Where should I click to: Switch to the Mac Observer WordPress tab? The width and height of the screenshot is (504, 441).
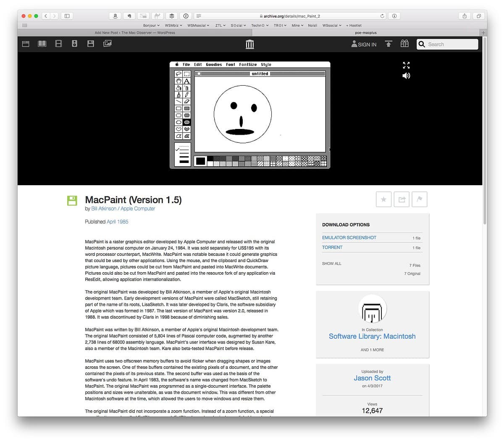135,32
